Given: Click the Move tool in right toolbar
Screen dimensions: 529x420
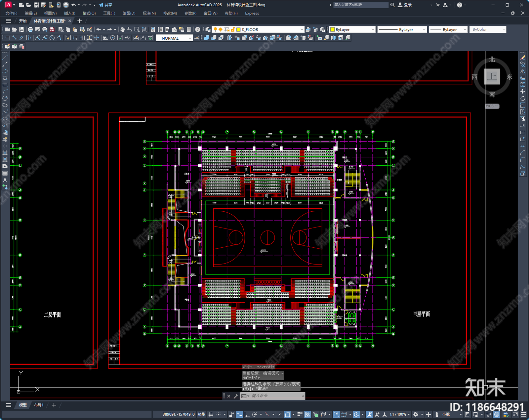Looking at the screenshot, I should tap(523, 91).
